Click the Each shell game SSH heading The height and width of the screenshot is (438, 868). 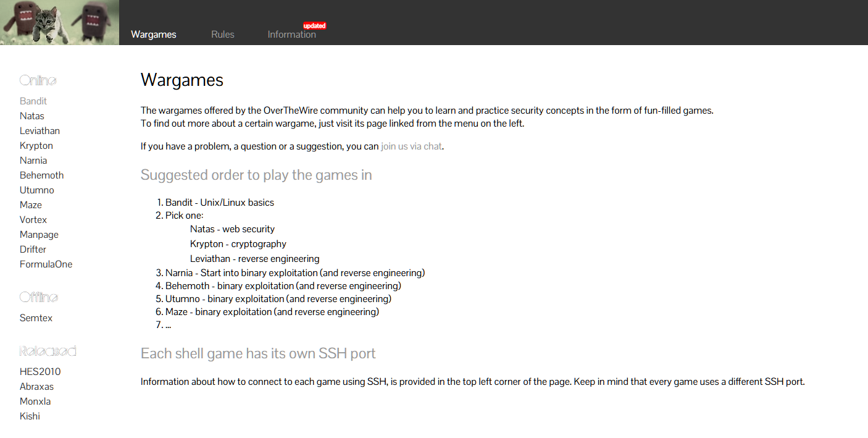258,353
